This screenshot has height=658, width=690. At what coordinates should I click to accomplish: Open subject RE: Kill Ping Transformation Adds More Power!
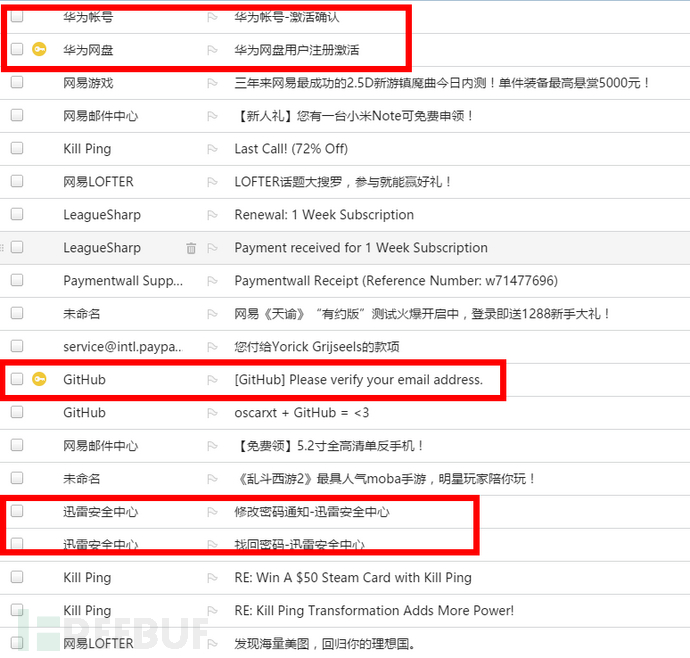click(374, 611)
